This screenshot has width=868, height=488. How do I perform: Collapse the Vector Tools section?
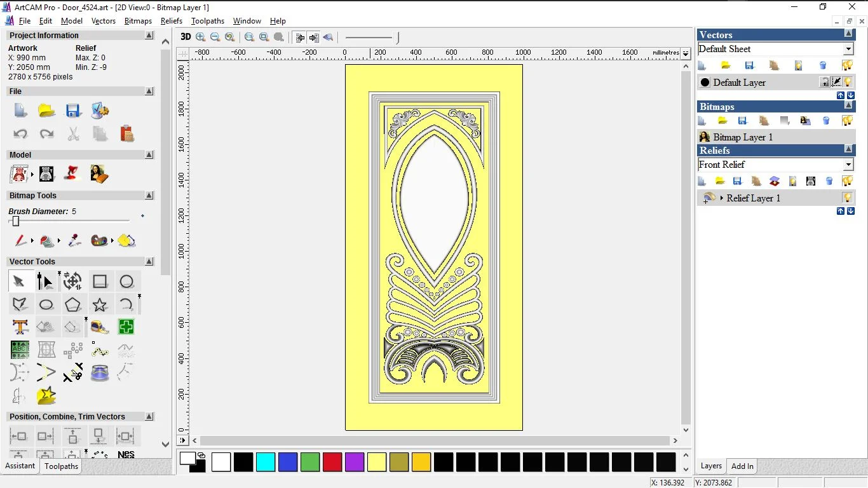(x=149, y=261)
